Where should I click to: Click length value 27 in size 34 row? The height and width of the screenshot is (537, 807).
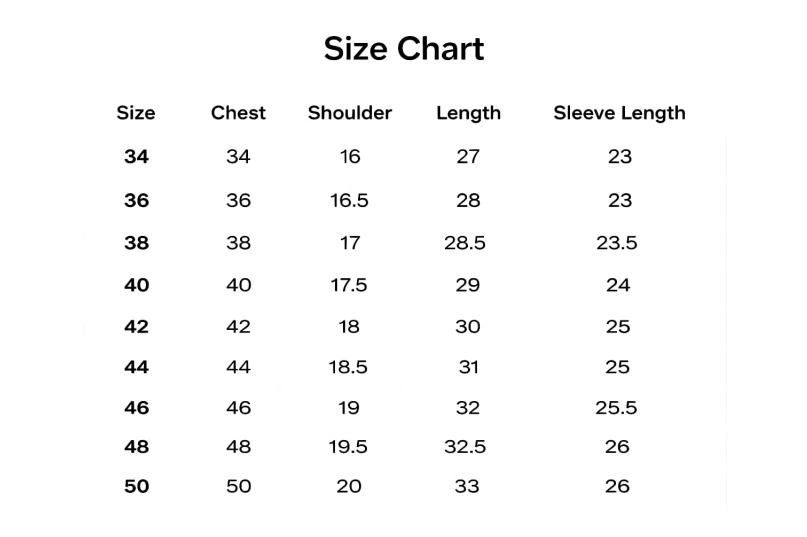[x=468, y=157]
